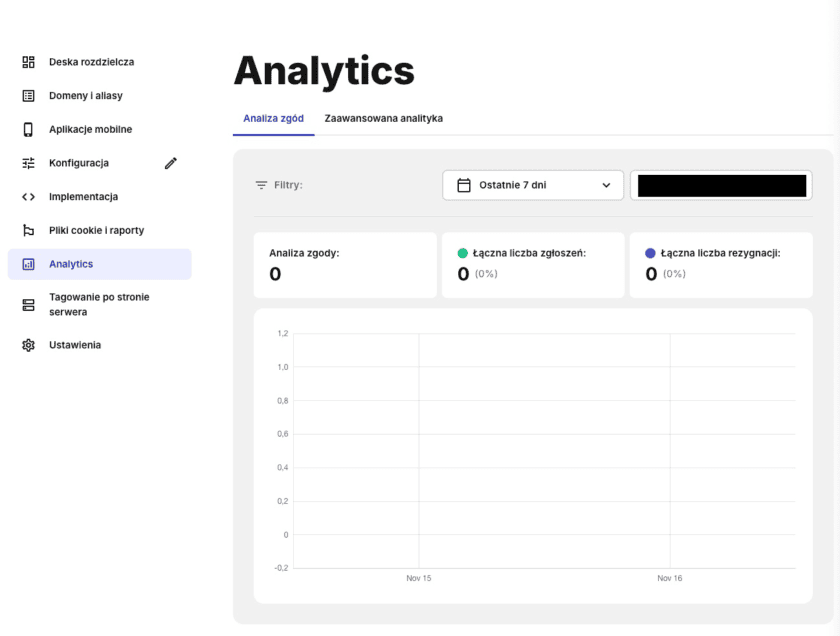Screen dimensions: 840x636
Task: Click the Konfiguracja sliders icon
Action: [28, 163]
